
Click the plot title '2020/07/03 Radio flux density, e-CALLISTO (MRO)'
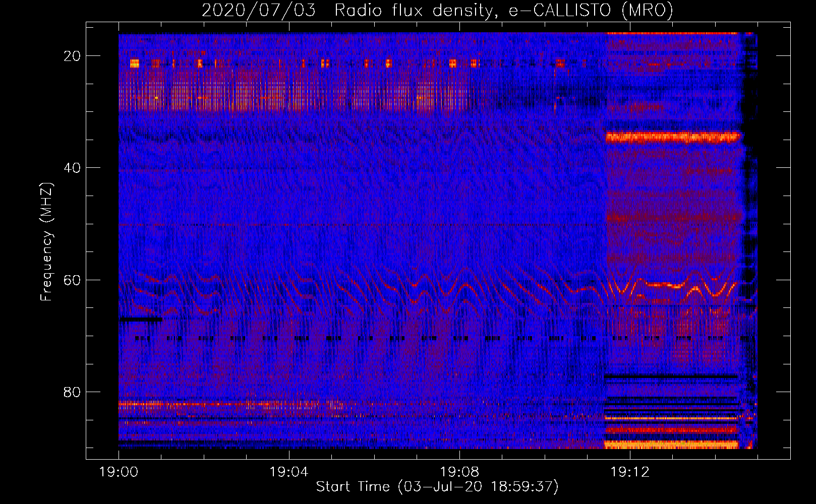(x=437, y=10)
